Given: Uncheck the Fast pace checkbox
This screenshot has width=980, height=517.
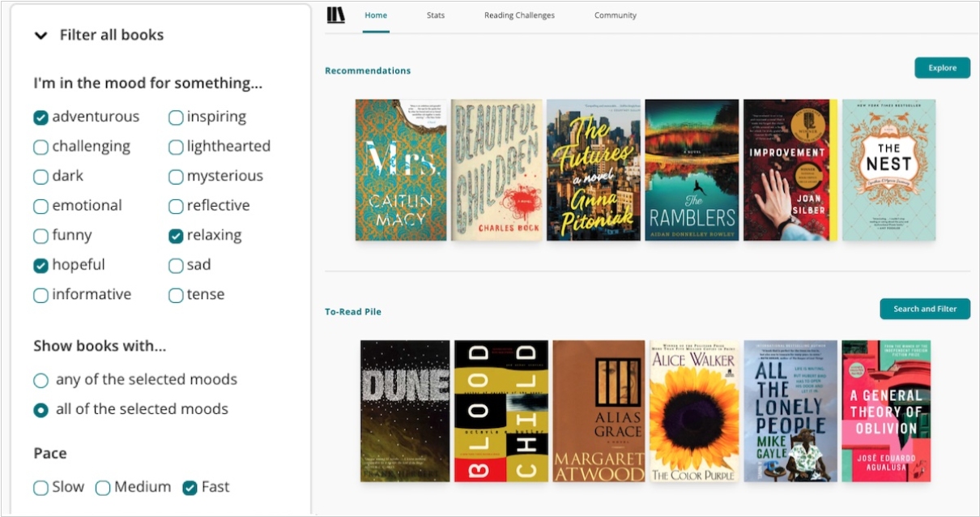Looking at the screenshot, I should pyautogui.click(x=190, y=488).
